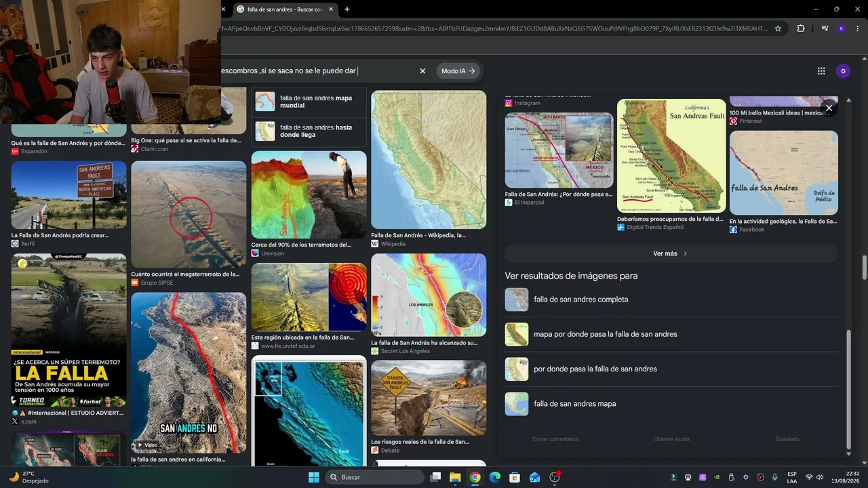Open the x.com LA FALLA post image

68,330
